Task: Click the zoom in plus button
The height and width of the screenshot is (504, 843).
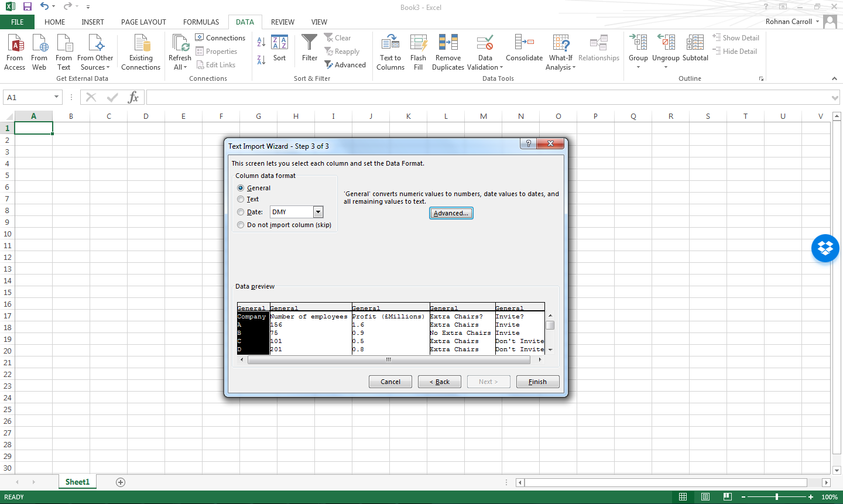Action: tap(811, 497)
